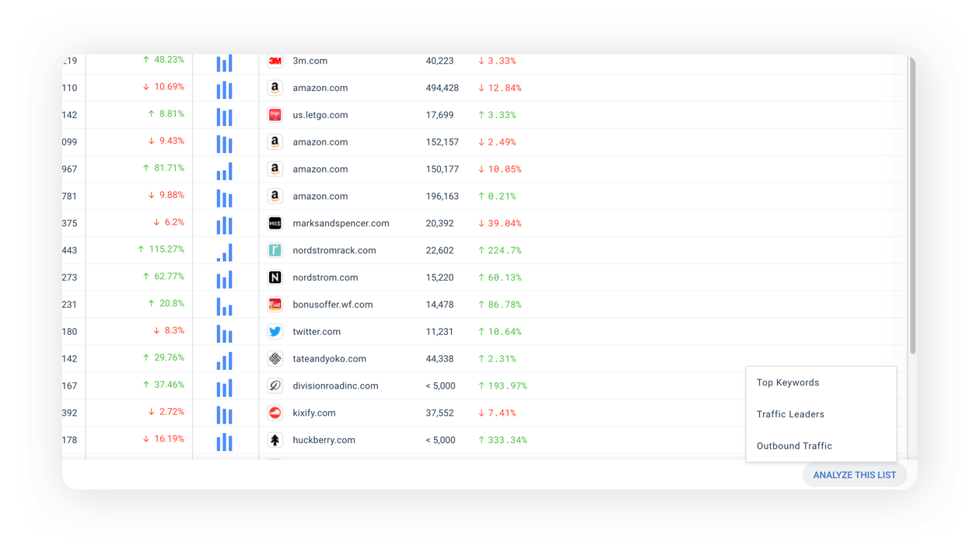The image size is (980, 544).
Task: Click the bonusoffer.wf.com favicon
Action: point(275,305)
